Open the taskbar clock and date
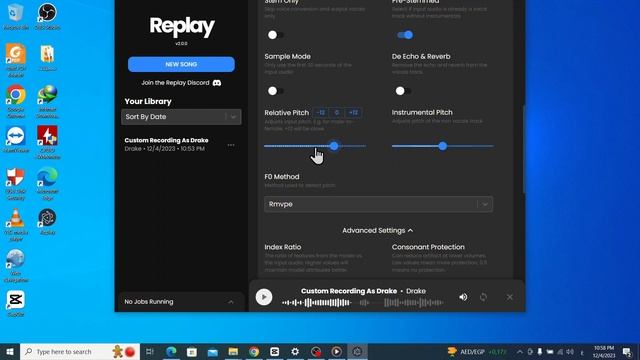Screen dimensions: 640x360 coord(604,351)
